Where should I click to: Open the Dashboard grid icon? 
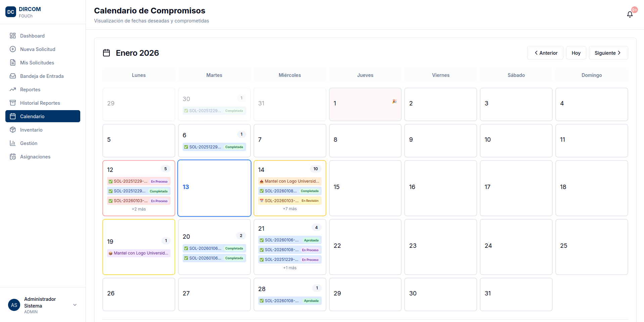point(13,36)
